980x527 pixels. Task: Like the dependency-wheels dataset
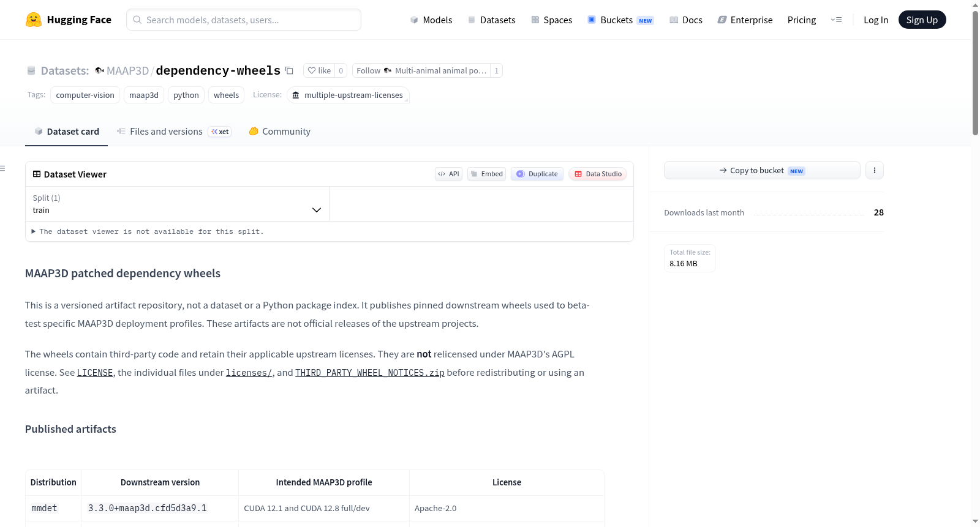click(x=319, y=70)
